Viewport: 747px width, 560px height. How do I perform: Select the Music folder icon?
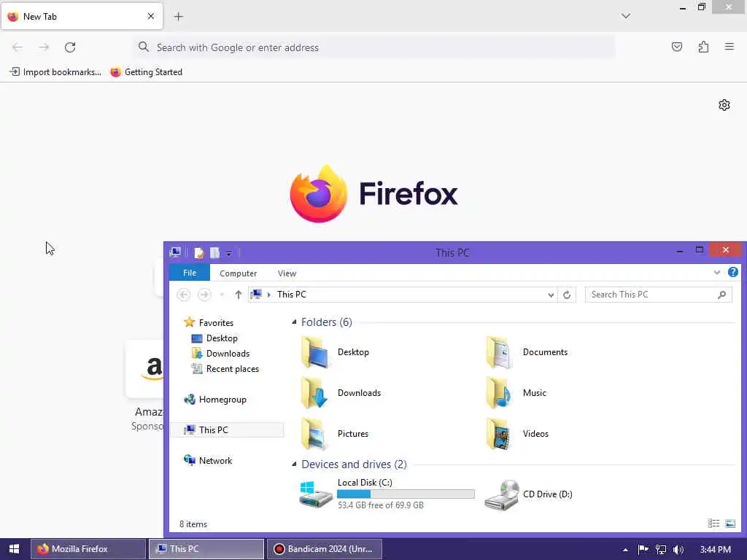pos(499,393)
